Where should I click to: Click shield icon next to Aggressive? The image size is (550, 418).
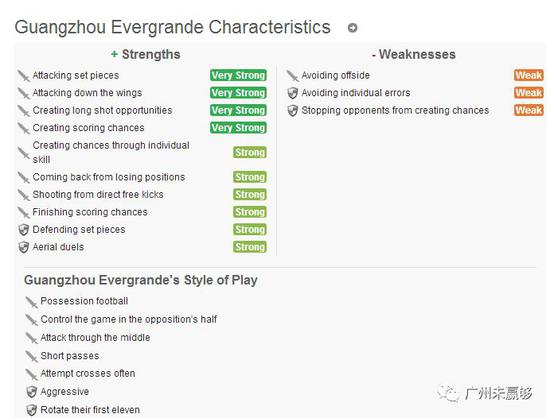point(32,392)
